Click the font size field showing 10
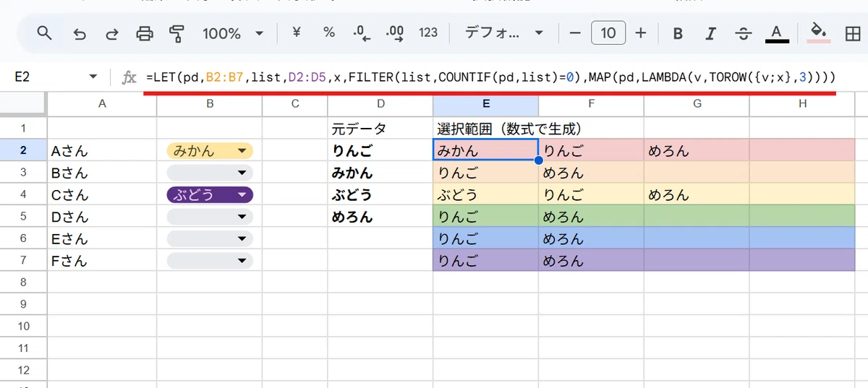Image resolution: width=868 pixels, height=388 pixels. coord(608,33)
